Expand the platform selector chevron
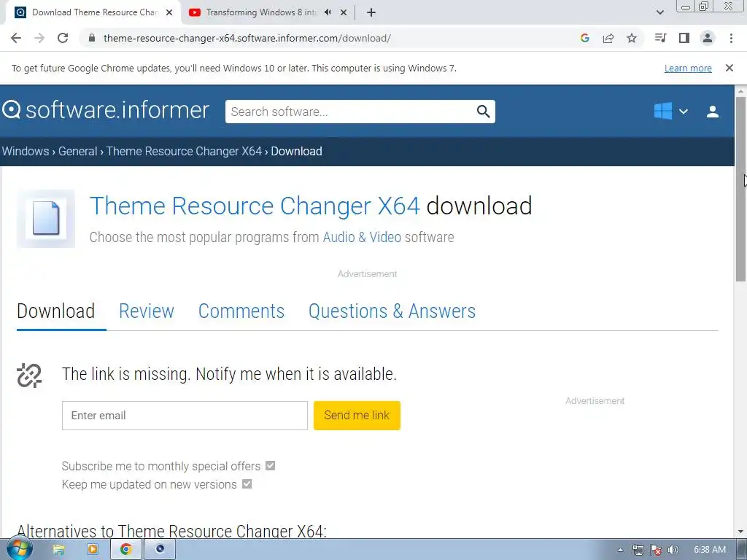 [684, 112]
